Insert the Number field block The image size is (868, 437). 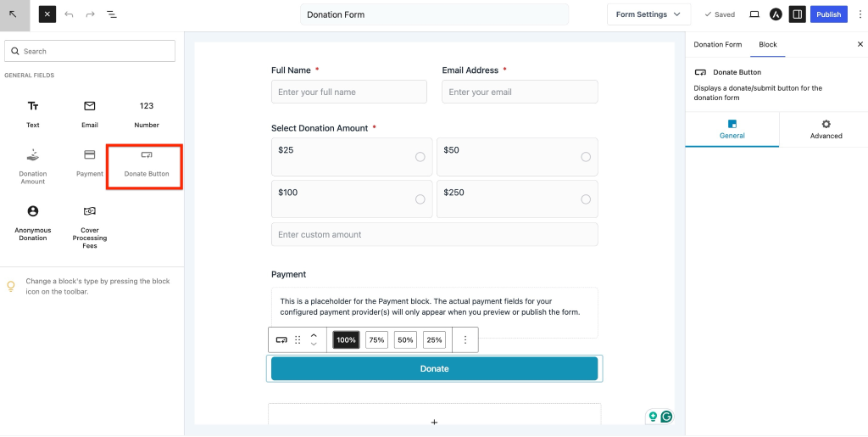tap(146, 115)
